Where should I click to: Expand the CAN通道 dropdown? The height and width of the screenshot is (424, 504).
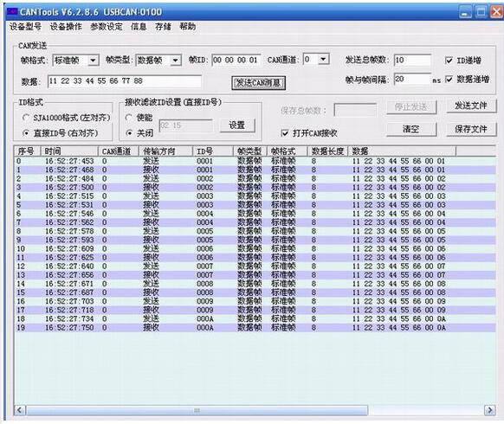click(324, 59)
